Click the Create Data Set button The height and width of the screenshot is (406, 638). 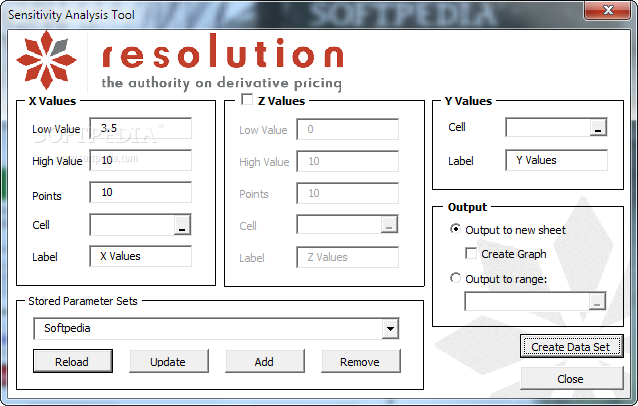[571, 347]
